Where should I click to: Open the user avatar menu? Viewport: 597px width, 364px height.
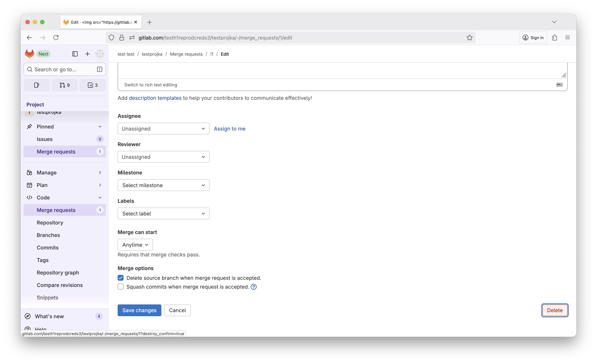[100, 54]
